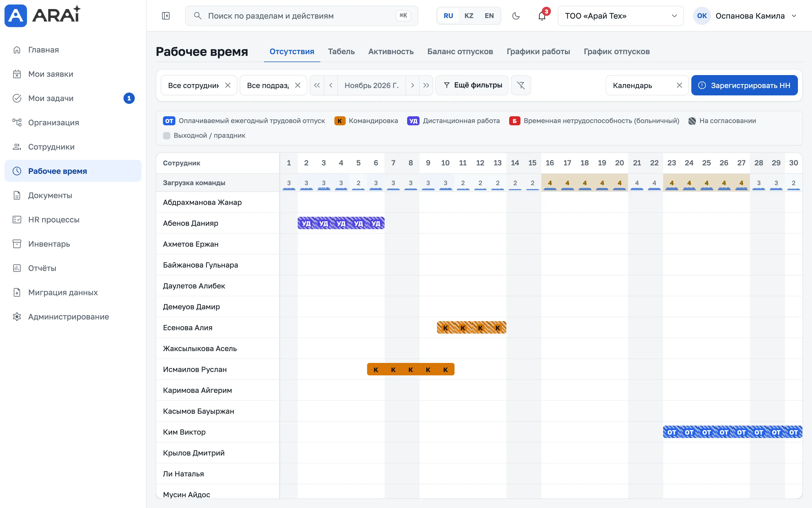Open company selector ТОО «Арай Тех»

[620, 16]
